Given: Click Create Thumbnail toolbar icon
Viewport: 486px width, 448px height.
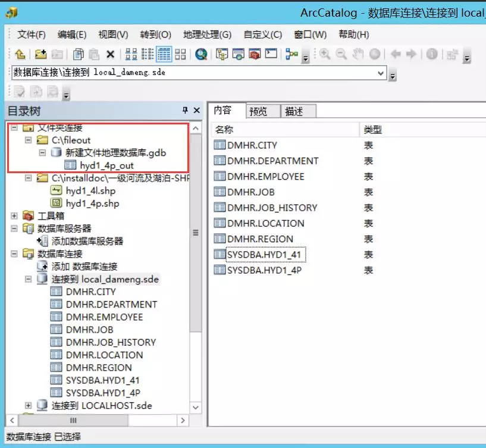Looking at the screenshot, I should click(452, 55).
